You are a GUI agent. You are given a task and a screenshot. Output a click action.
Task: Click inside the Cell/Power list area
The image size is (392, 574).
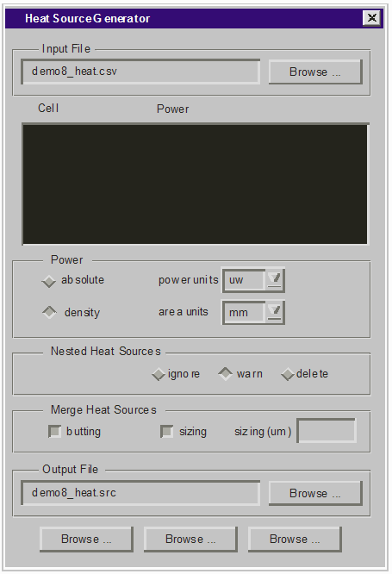point(195,184)
